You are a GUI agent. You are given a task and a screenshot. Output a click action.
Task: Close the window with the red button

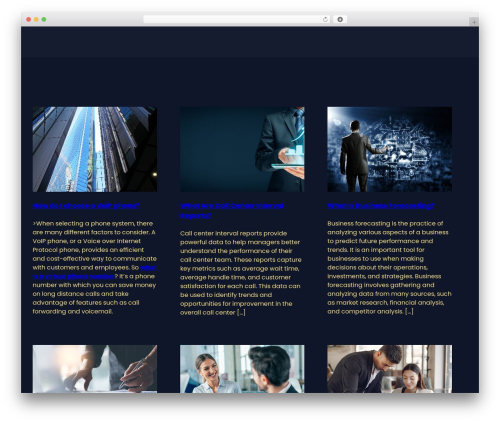pyautogui.click(x=29, y=20)
